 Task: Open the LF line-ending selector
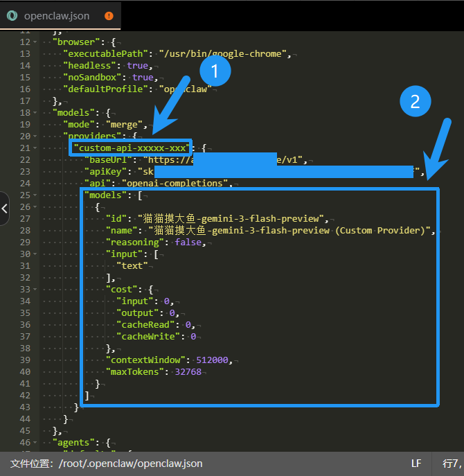(x=416, y=463)
